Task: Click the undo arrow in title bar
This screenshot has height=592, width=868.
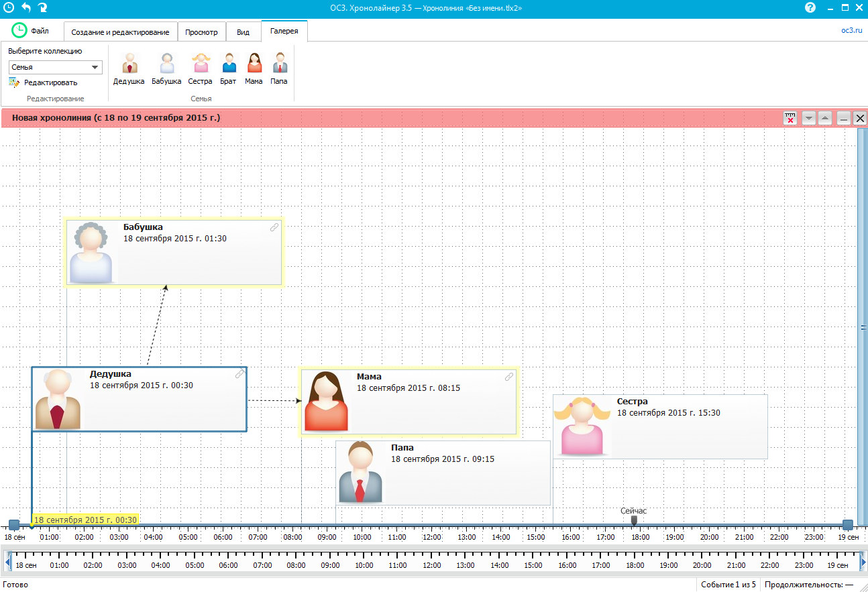Action: point(26,7)
